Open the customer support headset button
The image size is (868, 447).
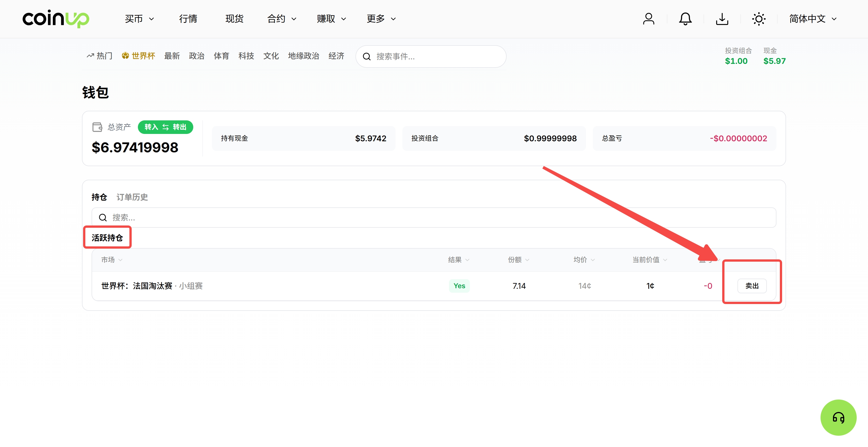[x=838, y=417]
